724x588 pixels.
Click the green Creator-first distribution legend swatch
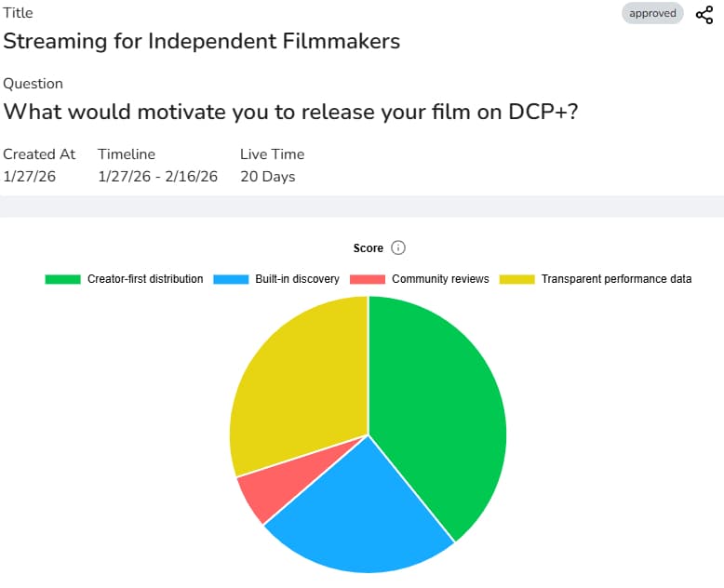click(62, 279)
